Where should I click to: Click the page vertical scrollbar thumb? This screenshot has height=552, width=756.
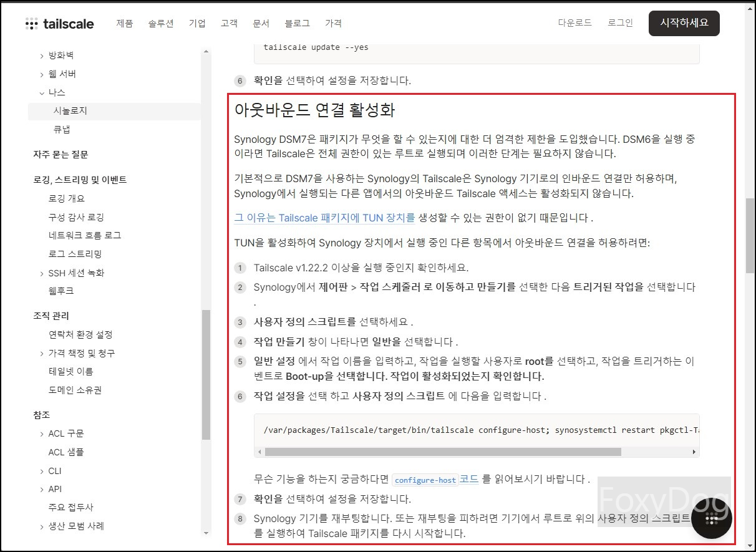point(750,236)
